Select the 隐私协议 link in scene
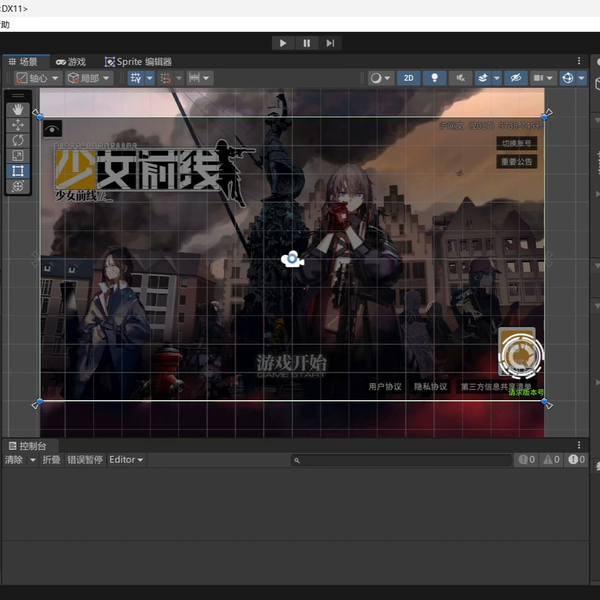Image resolution: width=600 pixels, height=600 pixels. point(430,386)
